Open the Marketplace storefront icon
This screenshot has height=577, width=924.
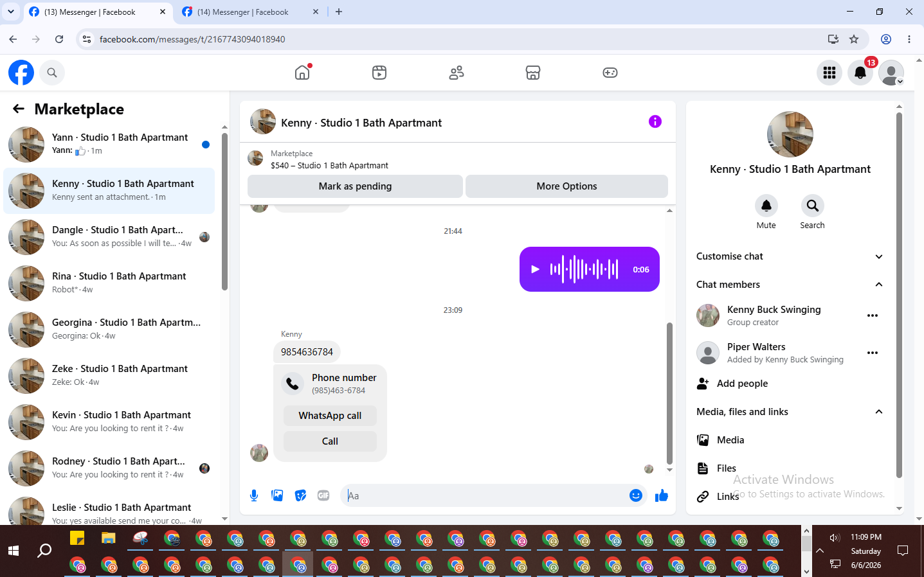[x=533, y=73]
